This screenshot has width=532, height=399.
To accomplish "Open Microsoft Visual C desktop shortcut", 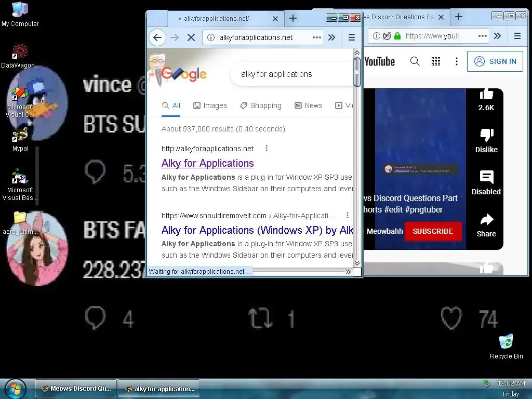I will tap(20, 102).
